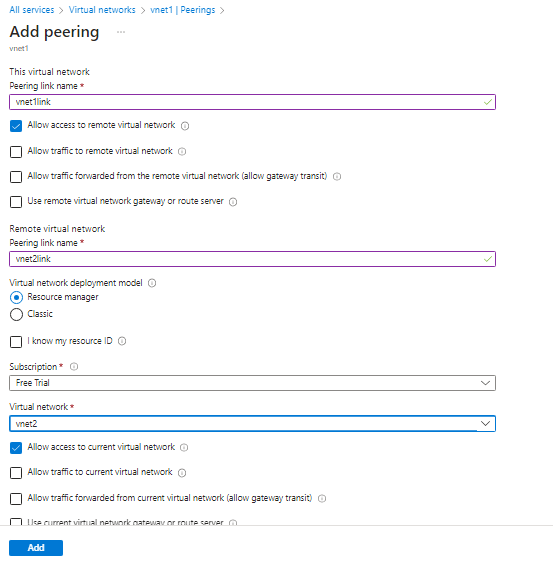553x566 pixels.
Task: Click info icon next to Allow traffic to remote virtual network
Action: 182,151
